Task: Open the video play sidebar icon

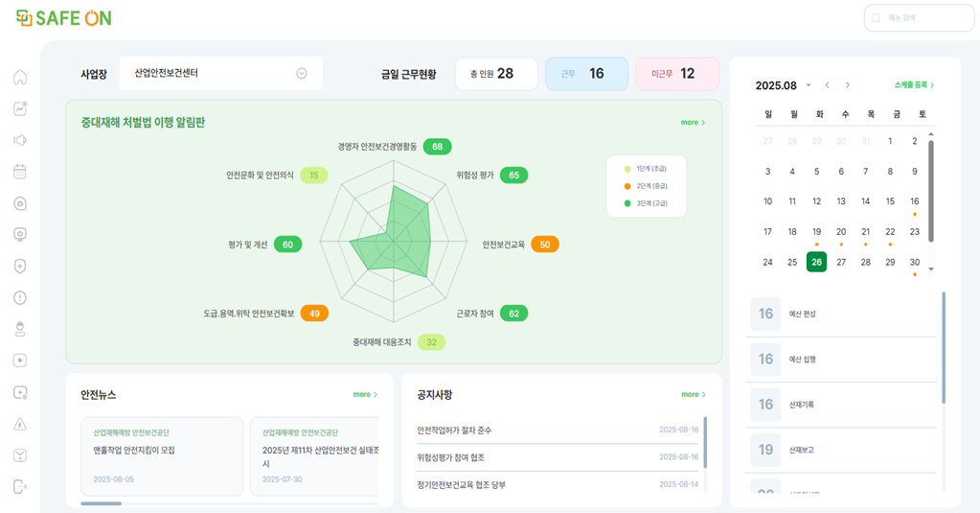Action: pos(20,361)
